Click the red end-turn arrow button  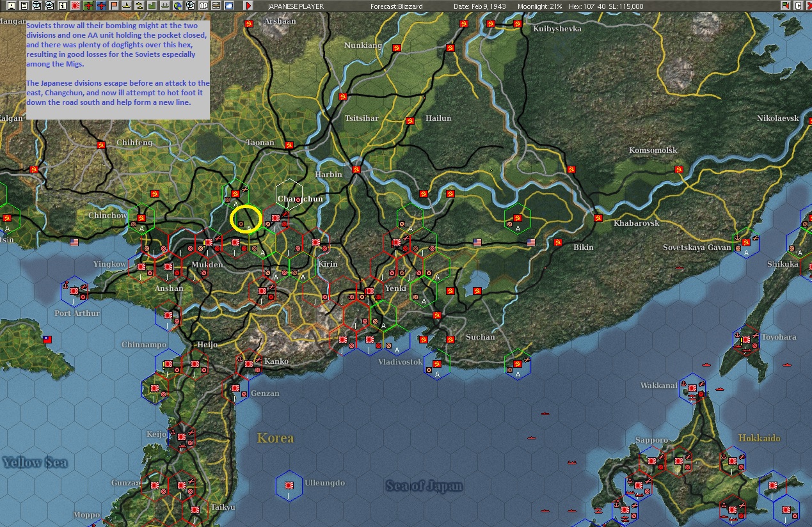(x=248, y=6)
